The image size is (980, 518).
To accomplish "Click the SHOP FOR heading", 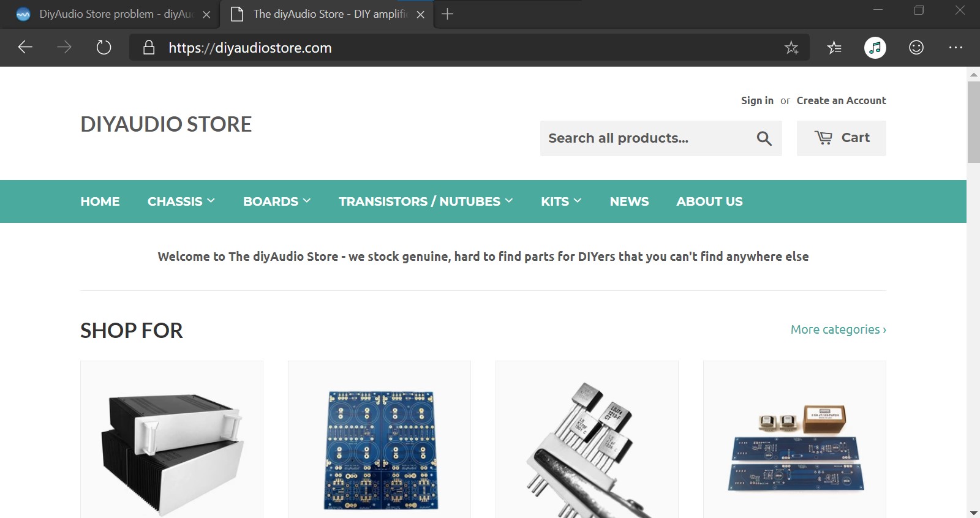I will [x=132, y=331].
